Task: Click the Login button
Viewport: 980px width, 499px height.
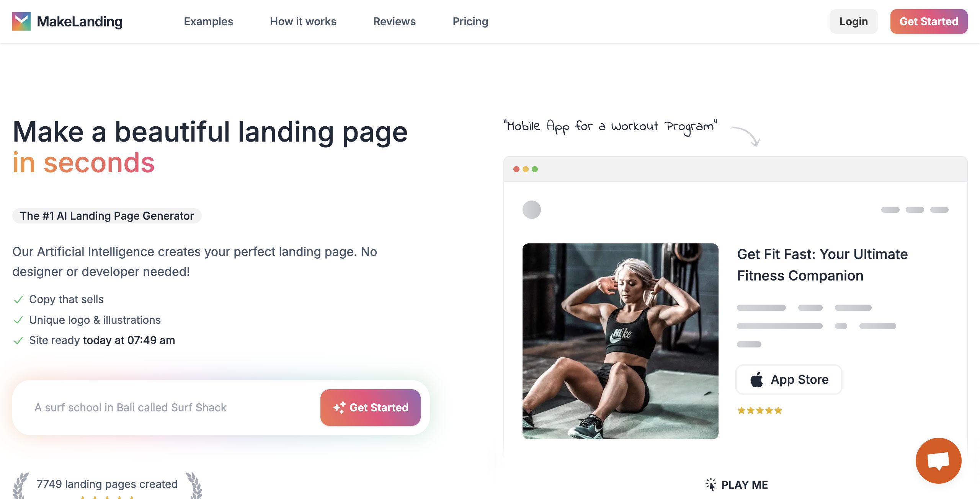Action: pyautogui.click(x=853, y=21)
